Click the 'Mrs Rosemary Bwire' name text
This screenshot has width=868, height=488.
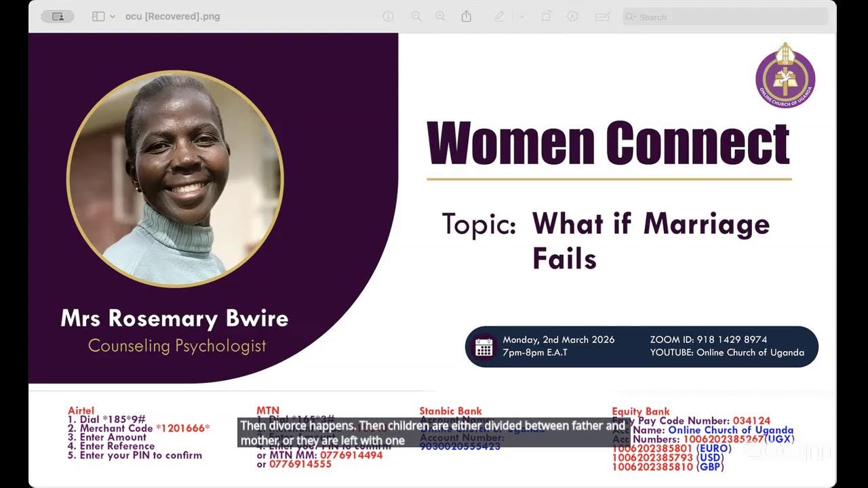click(x=175, y=319)
